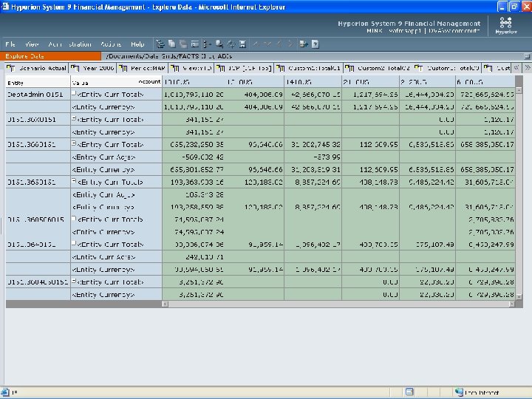The width and height of the screenshot is (532, 399).
Task: Open the Custom1 TotalC1 point of view
Action: pyautogui.click(x=314, y=68)
